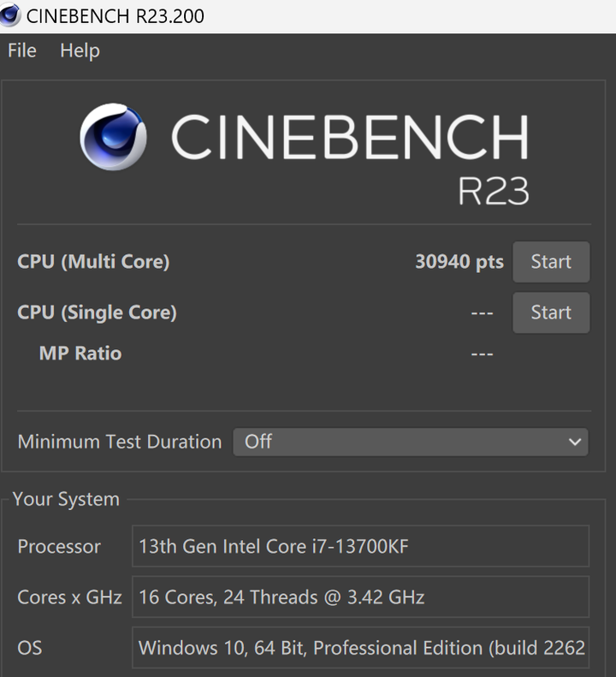Click the Processor field i7-13700KF
The height and width of the screenshot is (677, 616).
tap(360, 546)
